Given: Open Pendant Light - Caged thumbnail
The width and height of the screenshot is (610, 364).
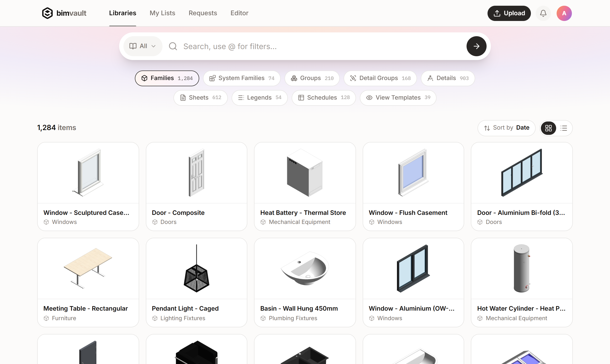Looking at the screenshot, I should (x=197, y=268).
